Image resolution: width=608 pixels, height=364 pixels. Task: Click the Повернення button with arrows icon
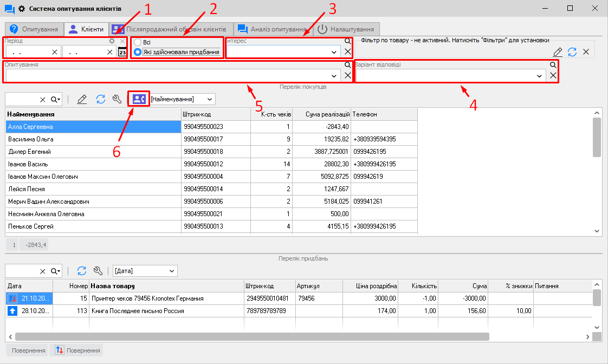[76, 350]
